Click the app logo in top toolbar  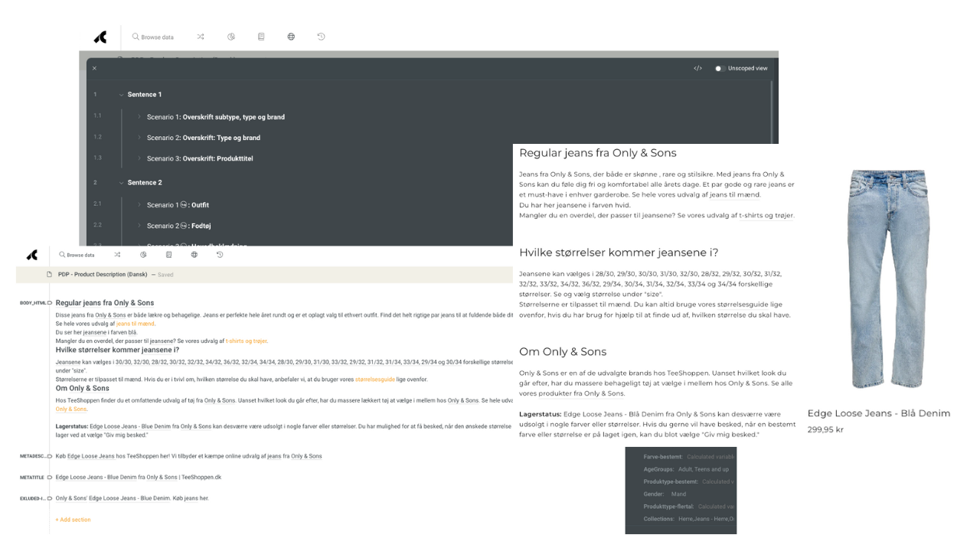tap(100, 37)
